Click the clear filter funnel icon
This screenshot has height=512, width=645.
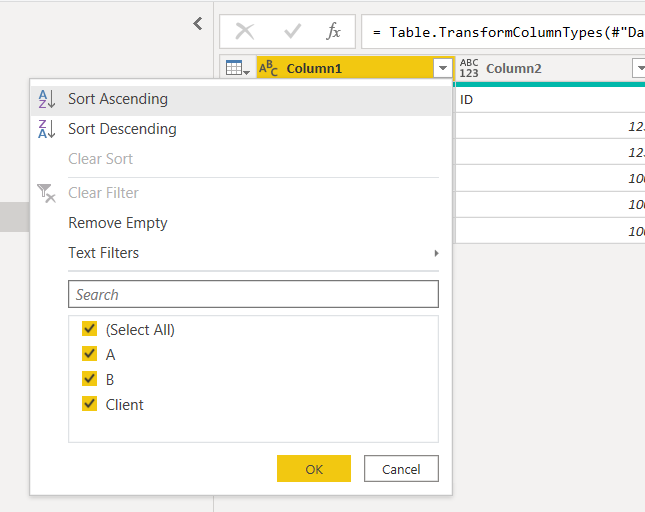tap(46, 193)
